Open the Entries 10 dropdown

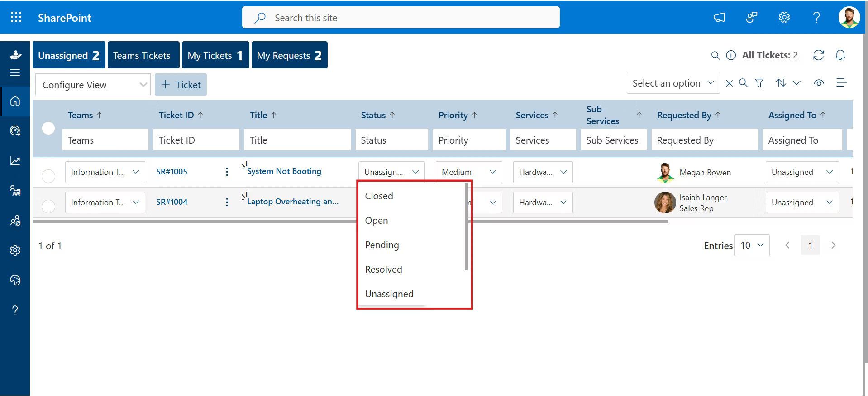point(752,245)
